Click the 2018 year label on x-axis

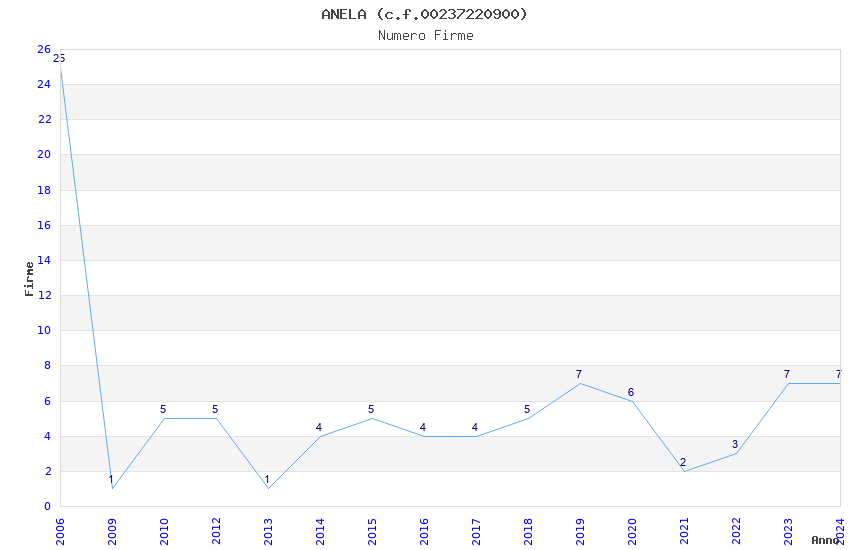(528, 532)
